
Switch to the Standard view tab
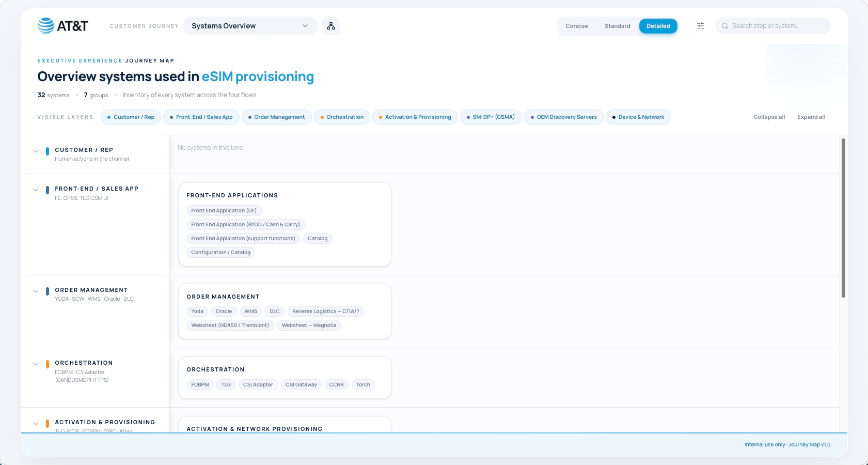pos(618,26)
